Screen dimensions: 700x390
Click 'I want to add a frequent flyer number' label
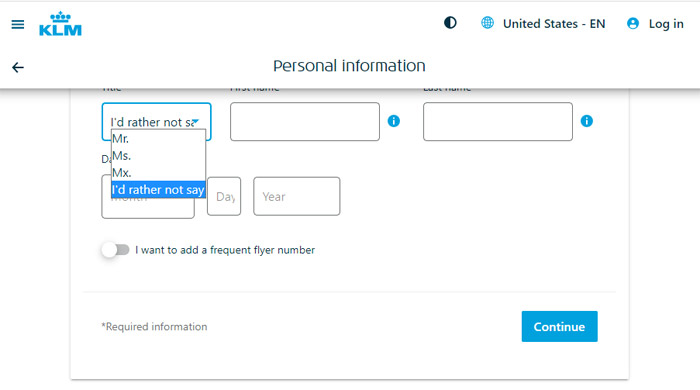coord(225,250)
